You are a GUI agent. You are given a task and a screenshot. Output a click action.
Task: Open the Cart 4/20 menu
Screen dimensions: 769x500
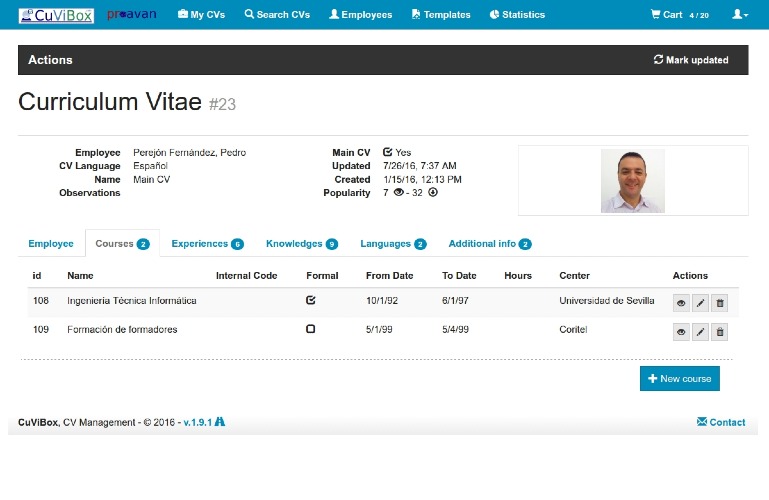(x=680, y=15)
